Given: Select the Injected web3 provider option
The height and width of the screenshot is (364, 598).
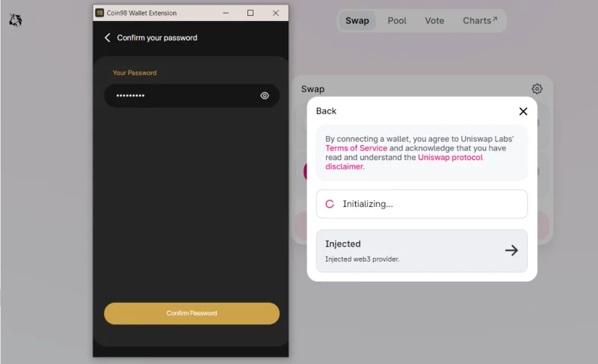Looking at the screenshot, I should tap(422, 251).
